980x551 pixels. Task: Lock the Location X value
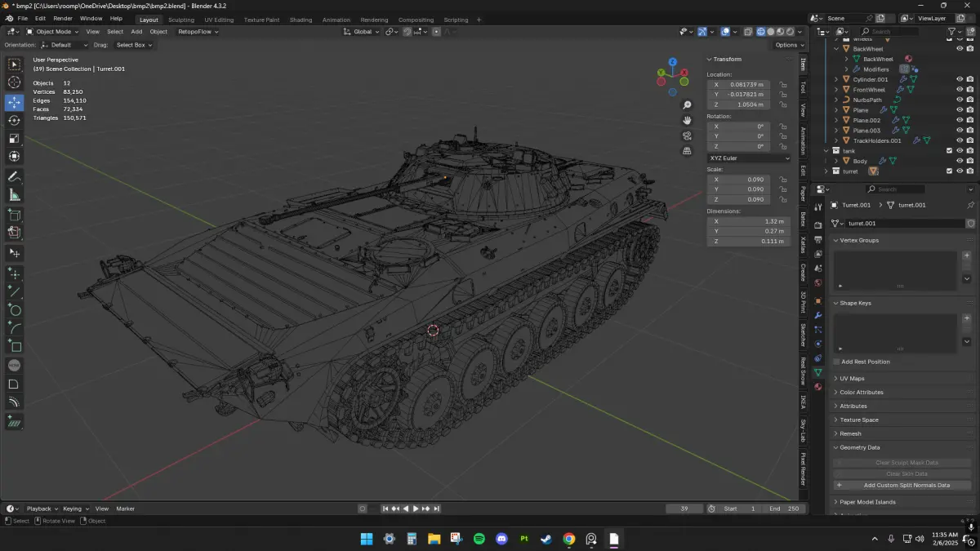pos(782,84)
